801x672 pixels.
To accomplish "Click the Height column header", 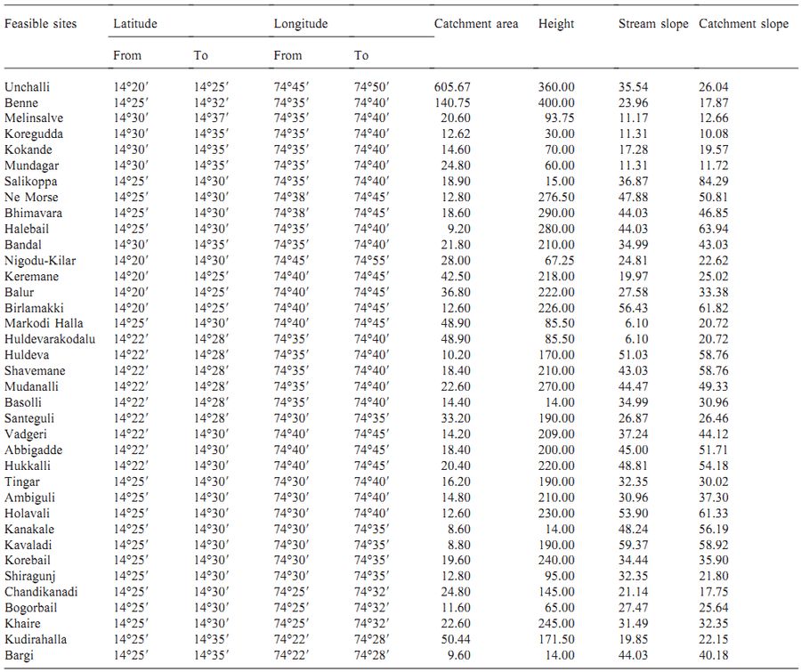I will coord(556,24).
